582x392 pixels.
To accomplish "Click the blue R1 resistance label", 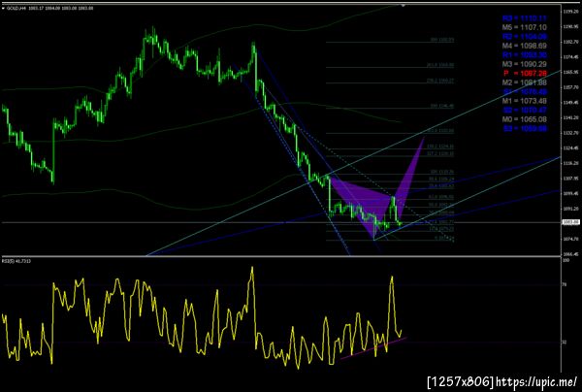I will (525, 55).
